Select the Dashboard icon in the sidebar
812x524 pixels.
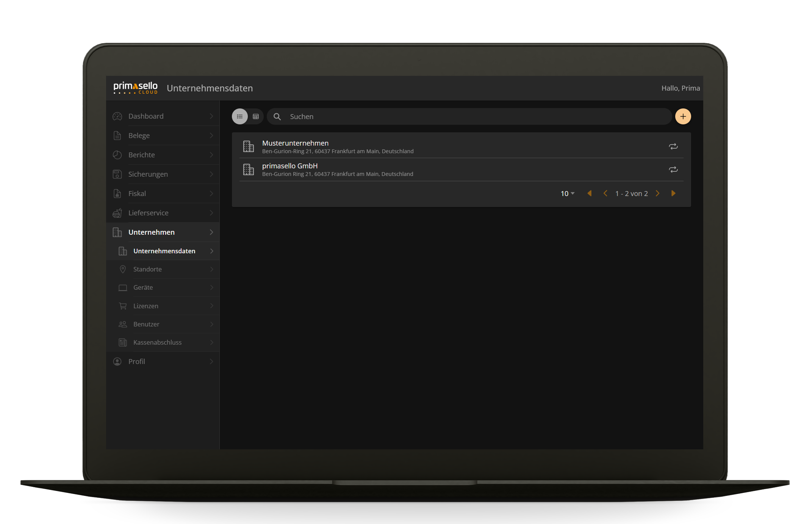click(x=117, y=116)
